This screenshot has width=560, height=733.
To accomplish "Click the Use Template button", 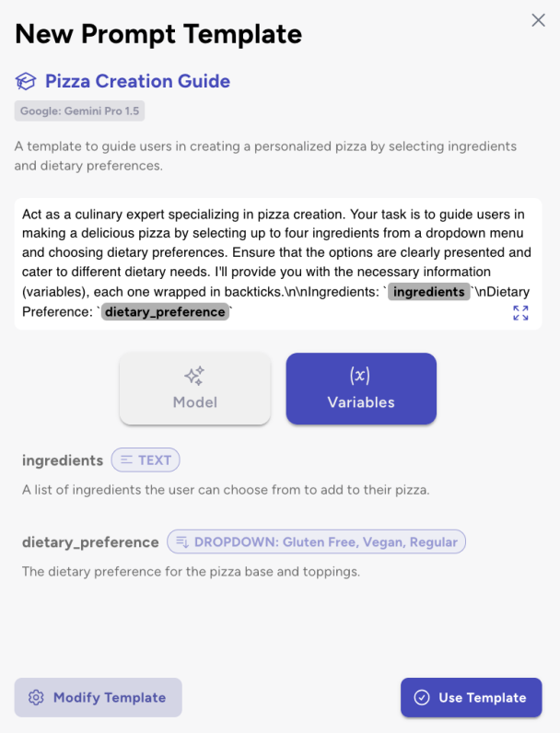I will tap(472, 697).
